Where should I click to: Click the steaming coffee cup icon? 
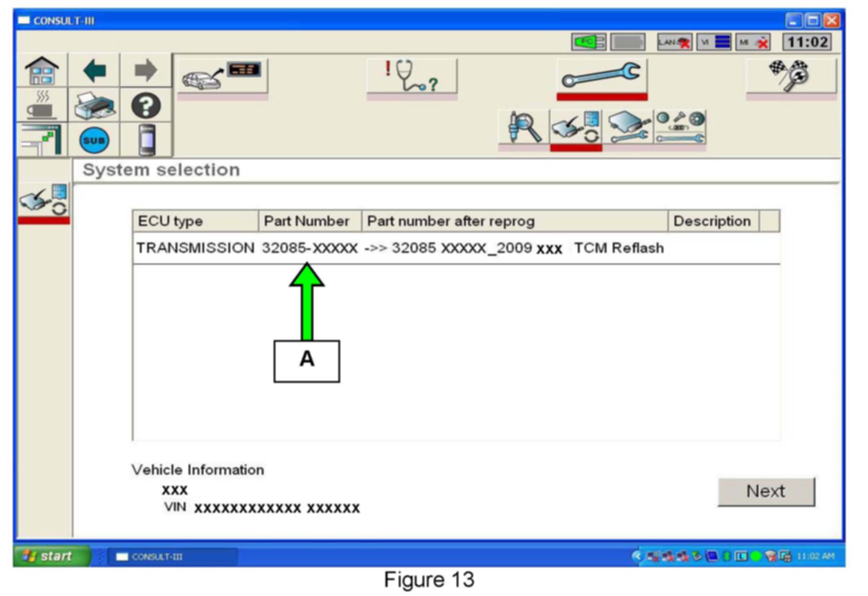41,105
